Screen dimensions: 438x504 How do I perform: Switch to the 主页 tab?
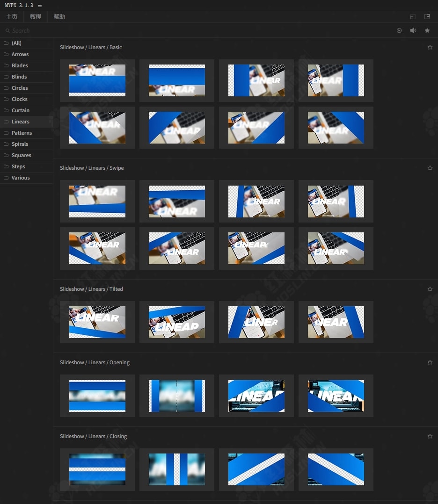pos(12,17)
